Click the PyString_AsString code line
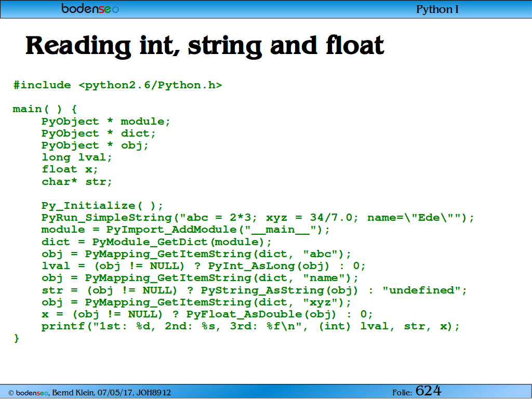 [254, 290]
